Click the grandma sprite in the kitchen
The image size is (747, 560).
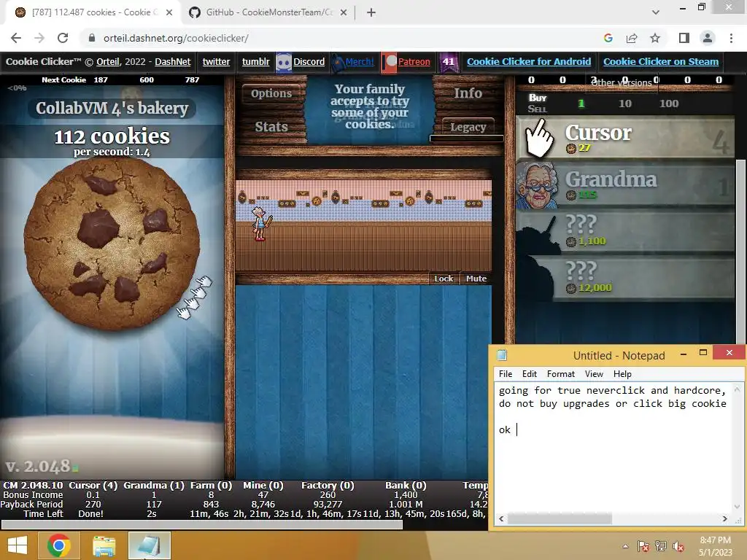260,224
